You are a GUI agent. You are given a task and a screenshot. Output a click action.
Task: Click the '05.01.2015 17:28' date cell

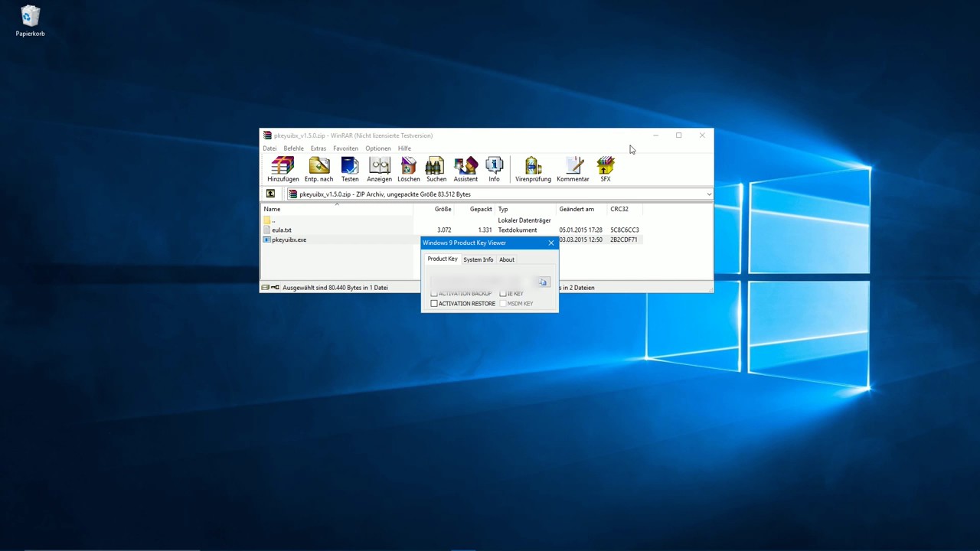580,230
